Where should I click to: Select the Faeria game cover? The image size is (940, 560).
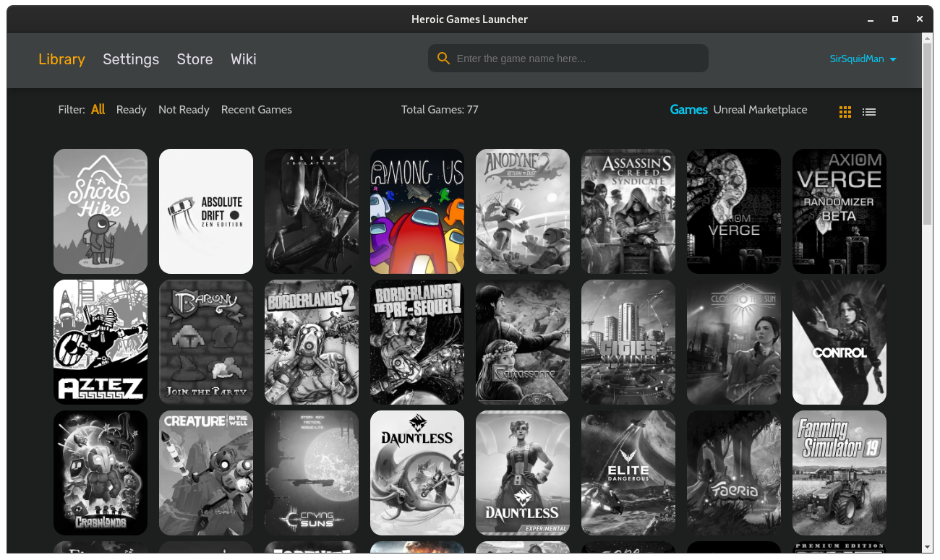pyautogui.click(x=734, y=473)
